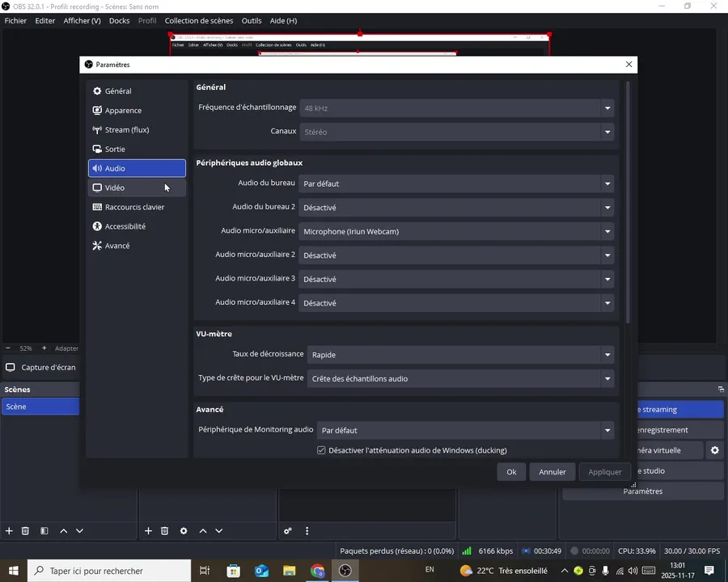Click Paramètres button in controls dock
Viewport: 728px width, 582px height.
tap(642, 491)
